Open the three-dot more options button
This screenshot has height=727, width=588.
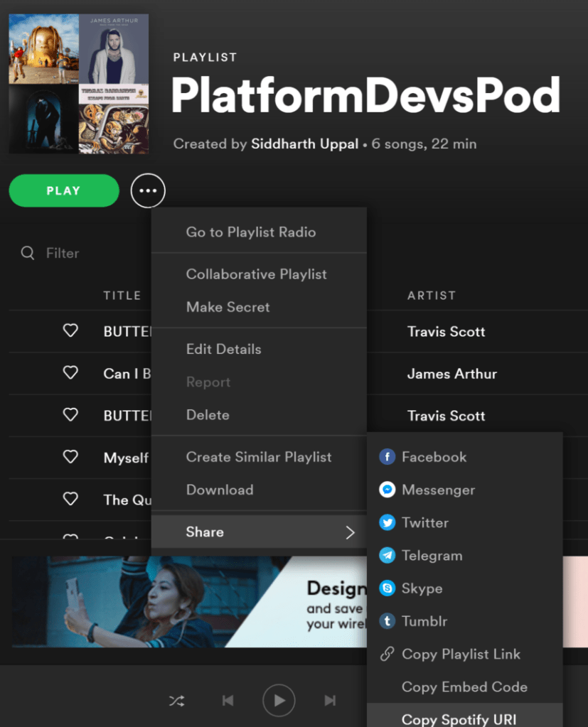coord(148,191)
